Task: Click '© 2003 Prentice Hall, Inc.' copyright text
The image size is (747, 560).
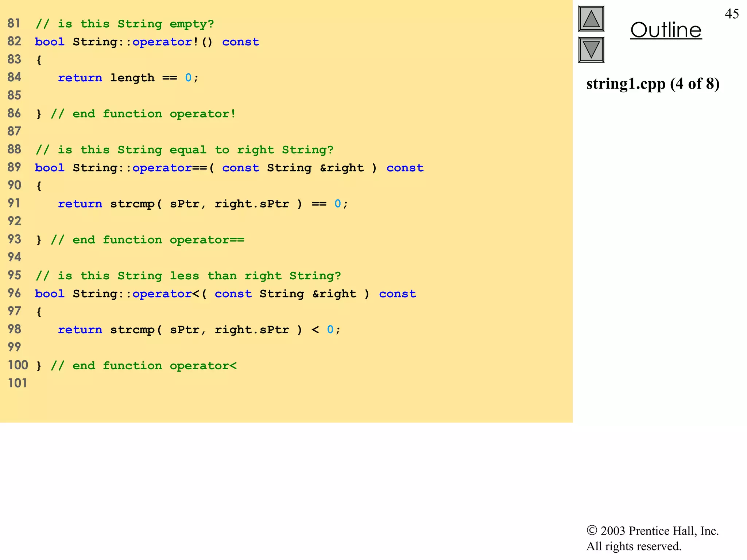Action: pyautogui.click(x=653, y=531)
